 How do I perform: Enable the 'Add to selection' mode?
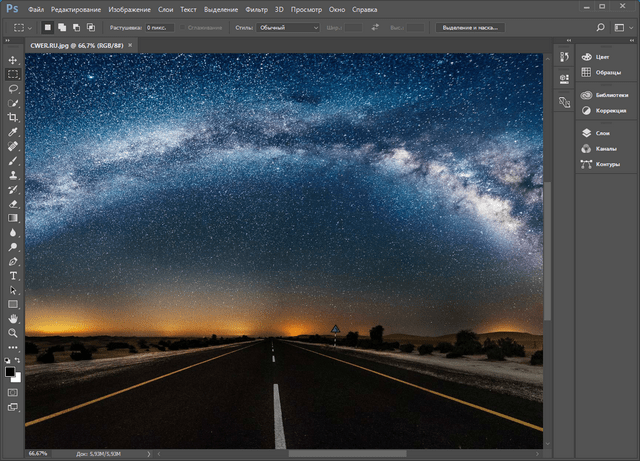(x=62, y=28)
